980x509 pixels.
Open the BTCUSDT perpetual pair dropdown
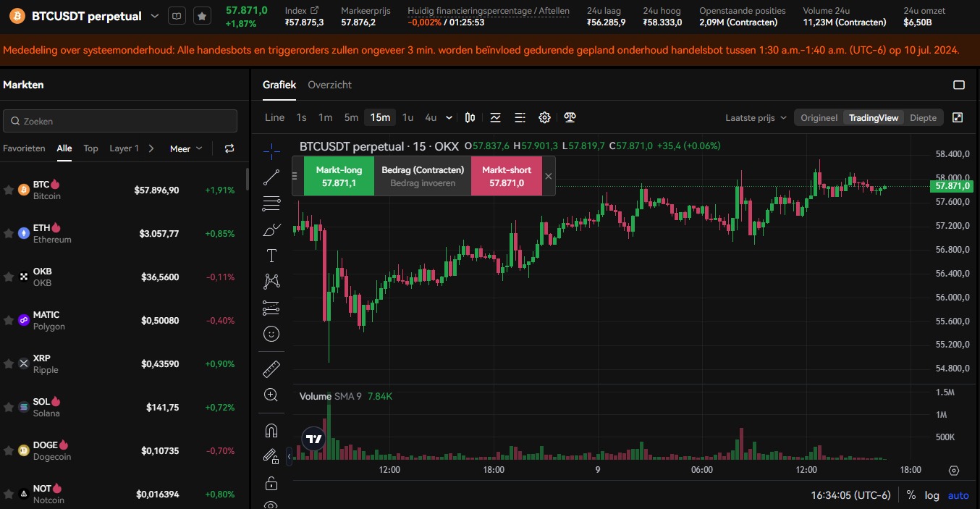[x=155, y=16]
